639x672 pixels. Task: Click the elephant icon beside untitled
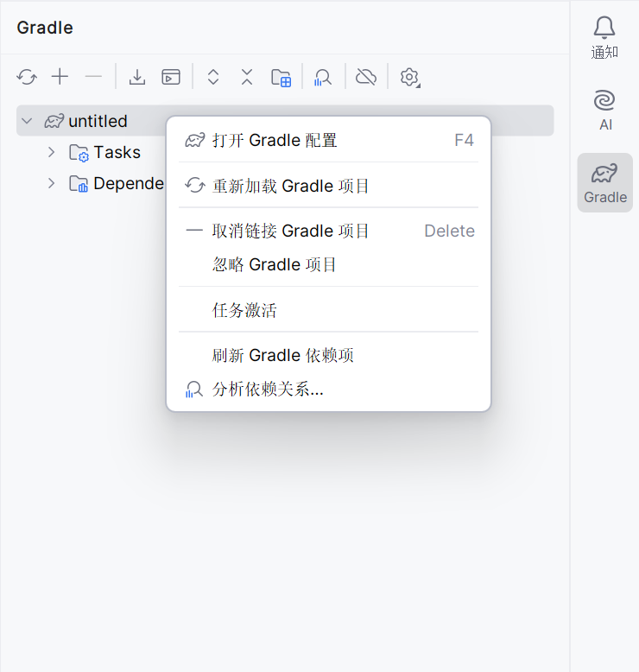(x=54, y=121)
